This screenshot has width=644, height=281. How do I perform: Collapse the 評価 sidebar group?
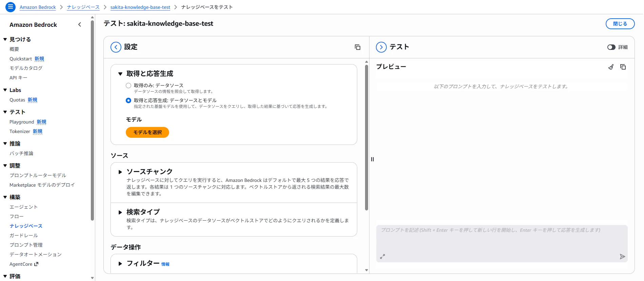pyautogui.click(x=5, y=276)
